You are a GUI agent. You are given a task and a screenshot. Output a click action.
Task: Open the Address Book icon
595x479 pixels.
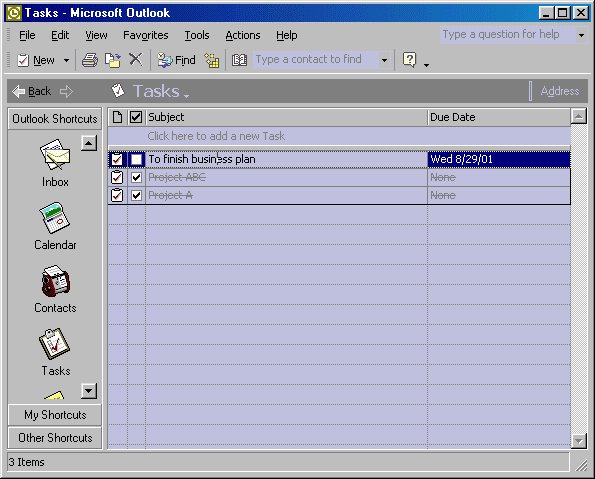[239, 60]
